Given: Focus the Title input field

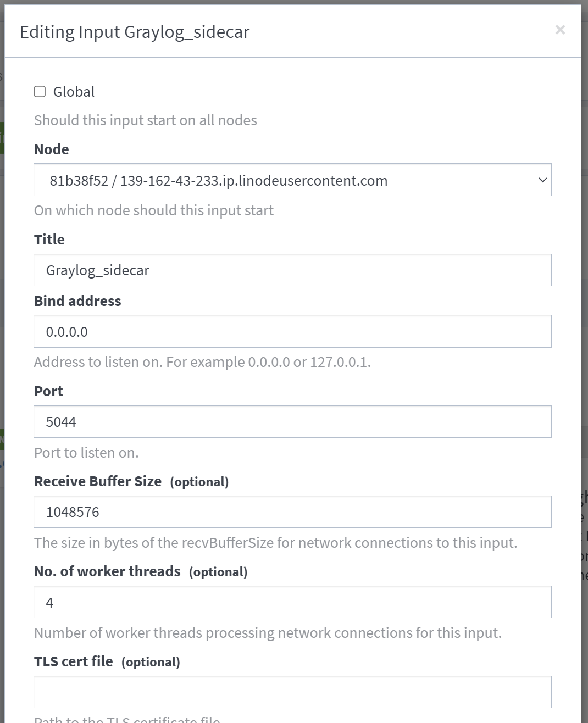Looking at the screenshot, I should point(292,270).
